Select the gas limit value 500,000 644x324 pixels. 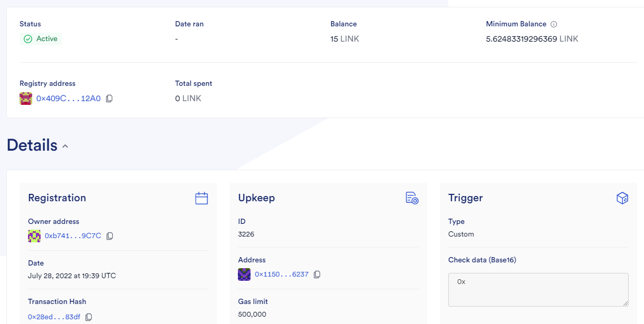click(252, 315)
